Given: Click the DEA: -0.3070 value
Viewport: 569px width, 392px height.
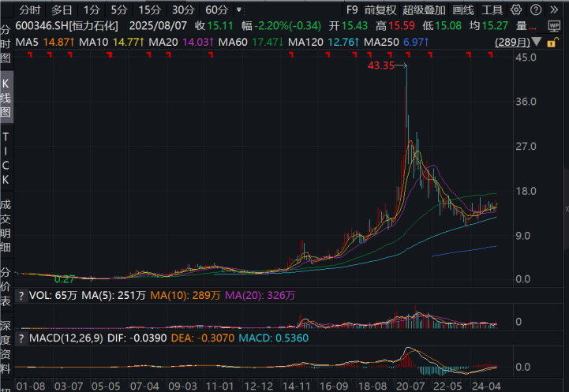Looking at the screenshot, I should [x=203, y=338].
